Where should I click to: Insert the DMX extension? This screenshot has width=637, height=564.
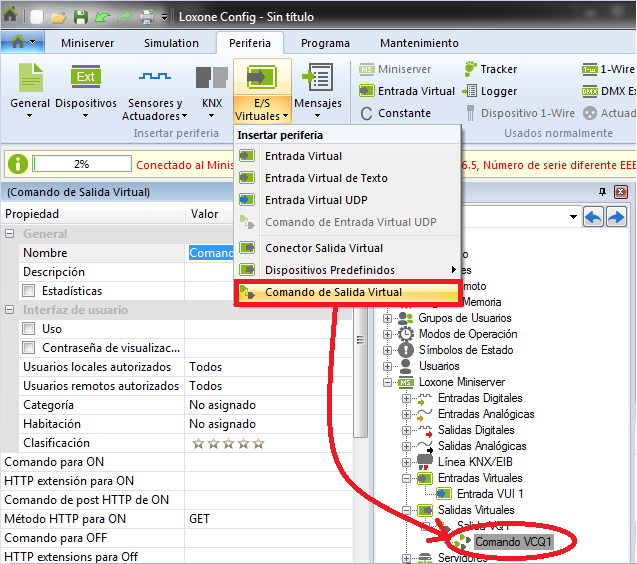(609, 91)
